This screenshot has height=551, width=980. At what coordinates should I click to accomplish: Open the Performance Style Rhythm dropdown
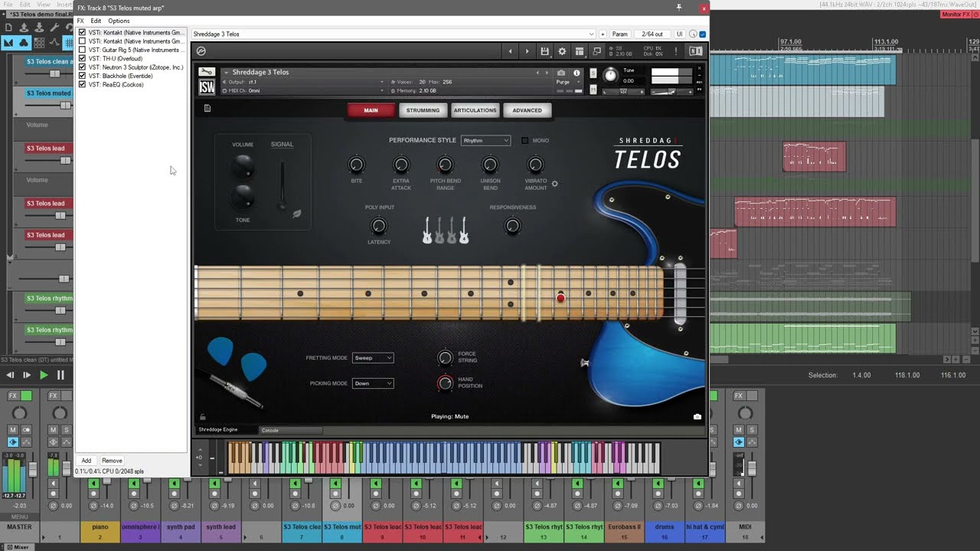point(485,141)
